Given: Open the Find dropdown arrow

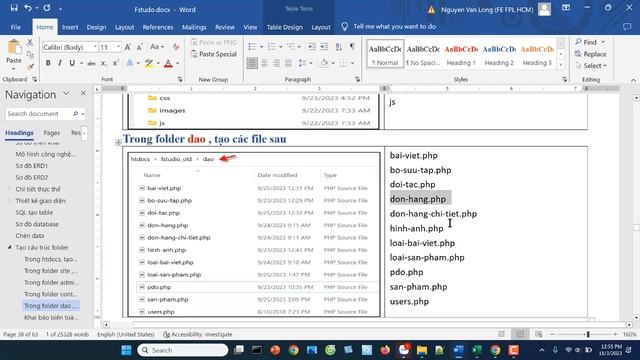Looking at the screenshot, I should (x=603, y=42).
